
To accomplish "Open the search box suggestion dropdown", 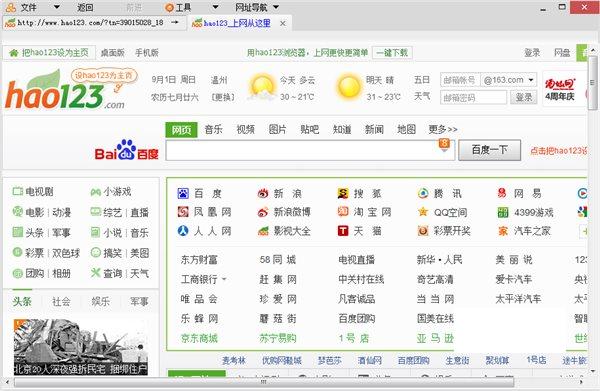I will pyautogui.click(x=444, y=145).
